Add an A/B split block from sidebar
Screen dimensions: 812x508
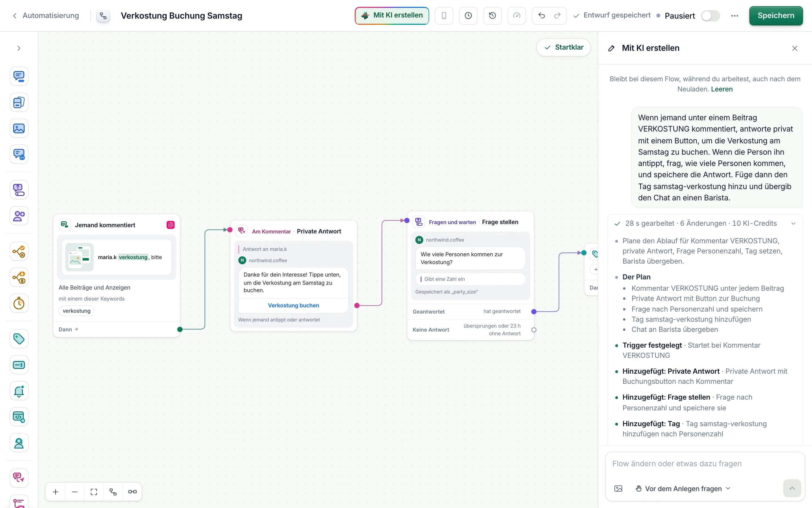pyautogui.click(x=19, y=277)
